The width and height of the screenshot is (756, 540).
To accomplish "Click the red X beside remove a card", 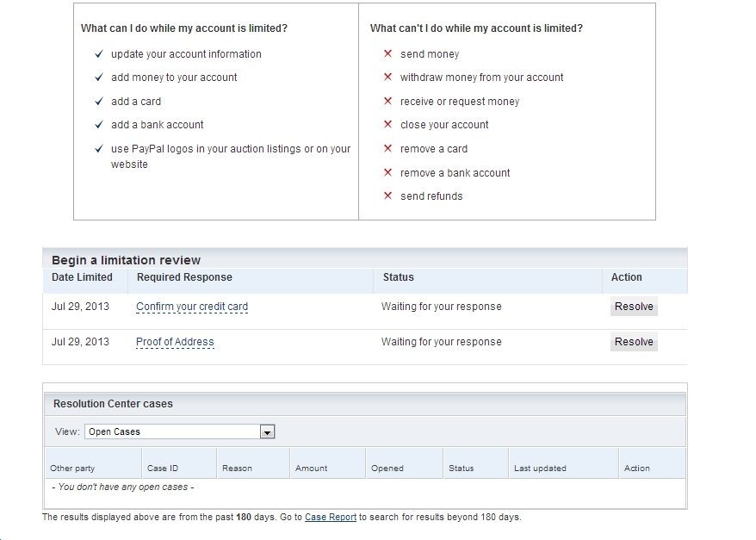I will 388,149.
